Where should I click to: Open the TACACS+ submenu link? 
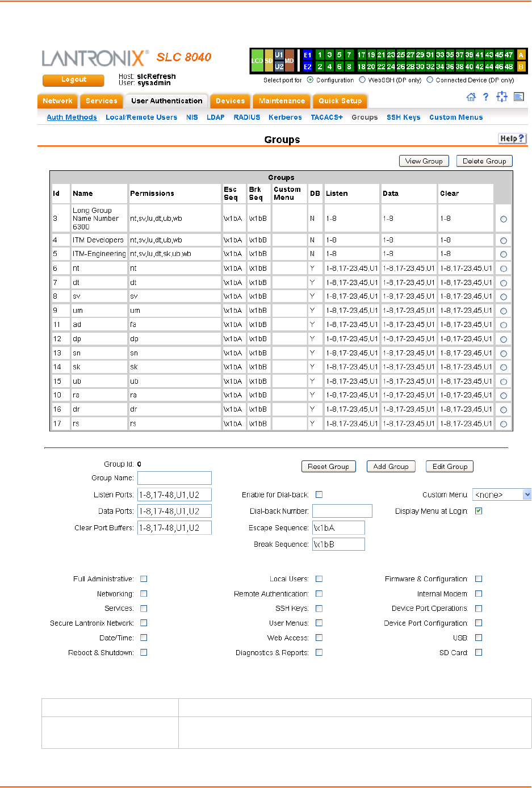326,118
